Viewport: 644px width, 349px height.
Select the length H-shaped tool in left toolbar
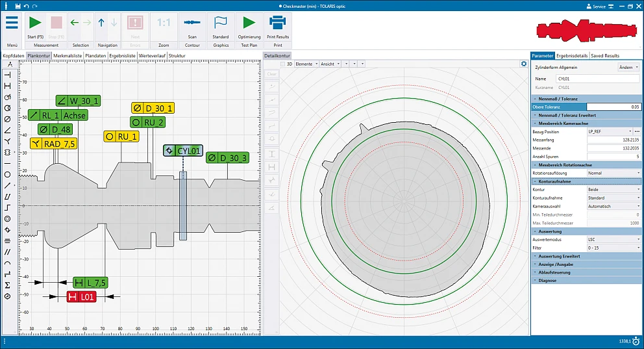[x=7, y=86]
